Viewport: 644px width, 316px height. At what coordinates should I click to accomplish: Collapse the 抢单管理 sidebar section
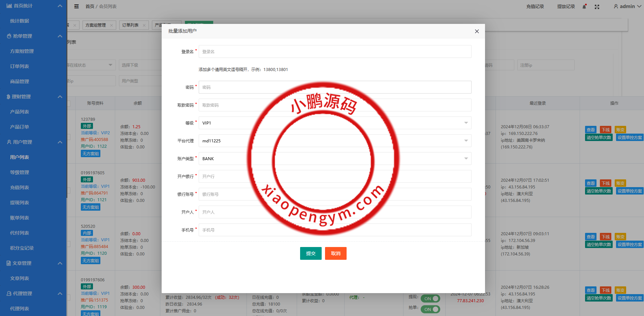[60, 36]
